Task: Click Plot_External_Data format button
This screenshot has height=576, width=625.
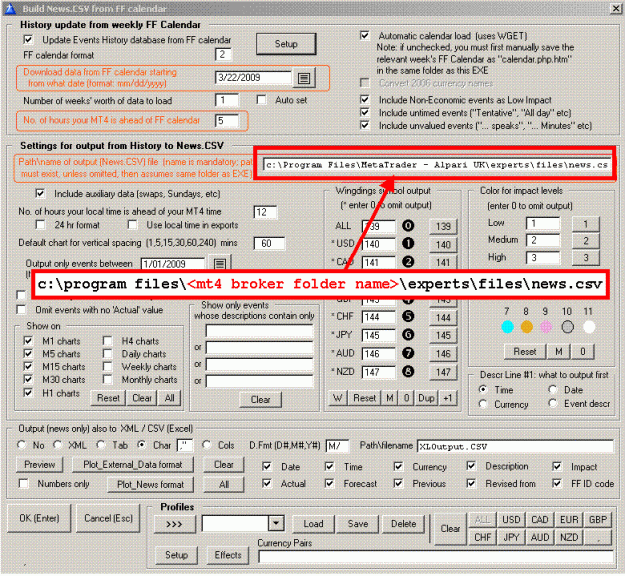Action: pyautogui.click(x=133, y=465)
